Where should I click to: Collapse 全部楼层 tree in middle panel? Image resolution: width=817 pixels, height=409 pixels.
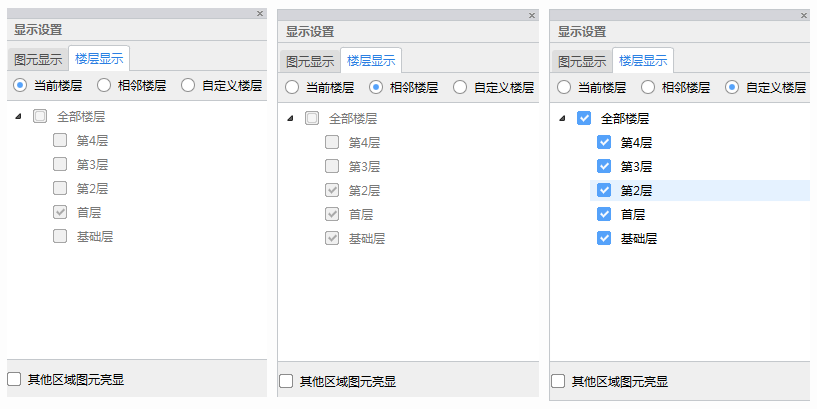[x=291, y=118]
